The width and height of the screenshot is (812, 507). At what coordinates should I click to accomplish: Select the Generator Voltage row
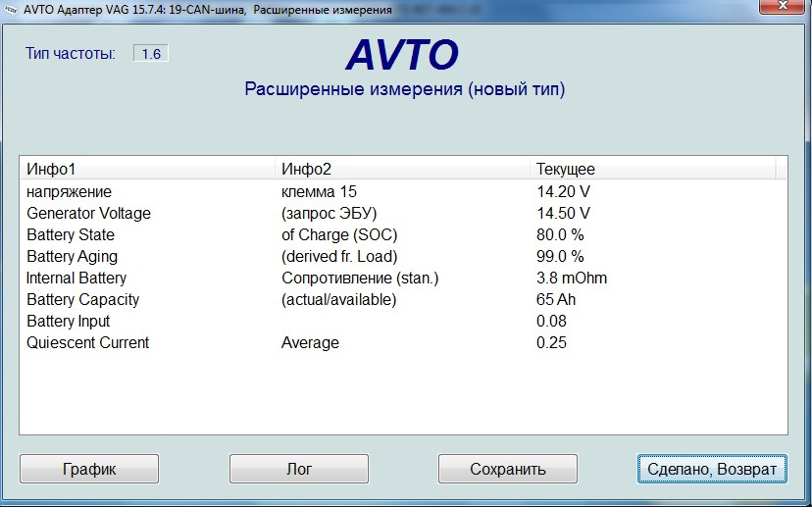(403, 214)
